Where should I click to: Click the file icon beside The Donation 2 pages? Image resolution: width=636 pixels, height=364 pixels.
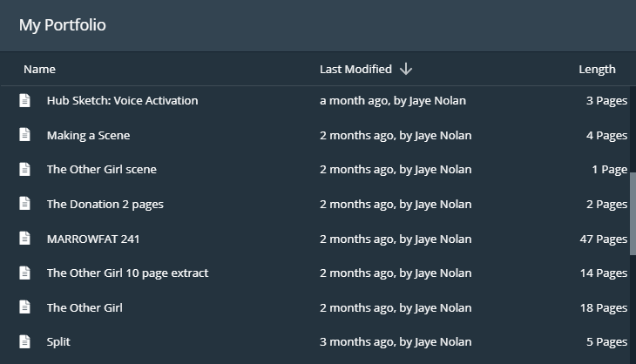click(25, 204)
